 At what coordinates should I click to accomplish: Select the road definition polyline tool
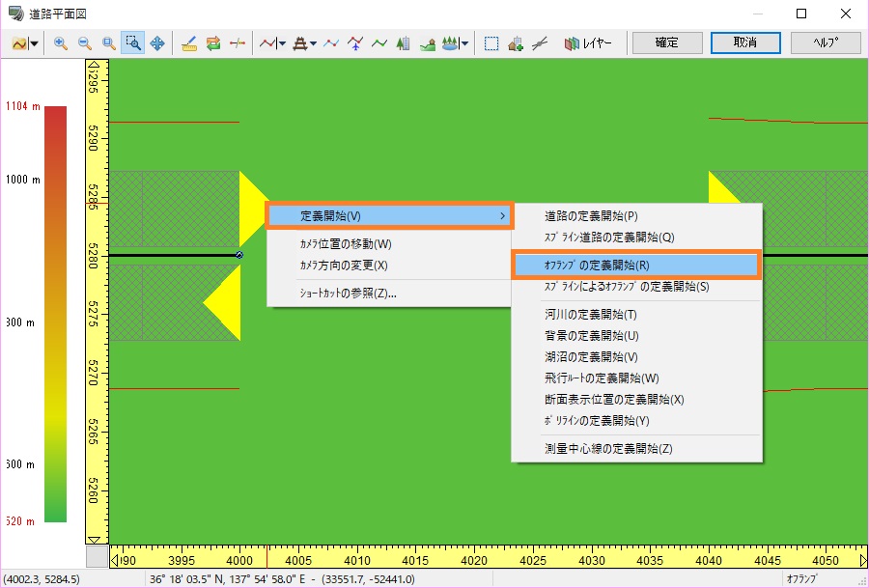267,43
